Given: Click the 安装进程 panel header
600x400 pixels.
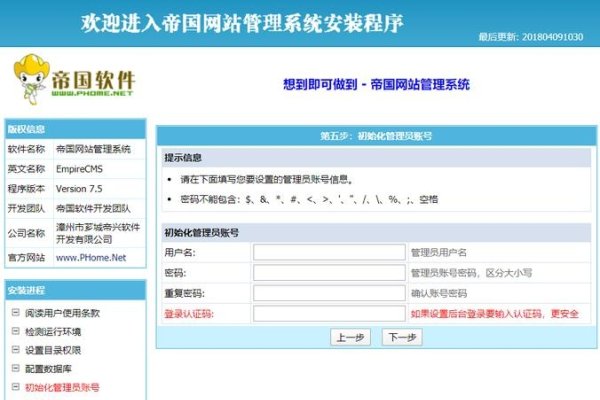Looking at the screenshot, I should pos(75,290).
